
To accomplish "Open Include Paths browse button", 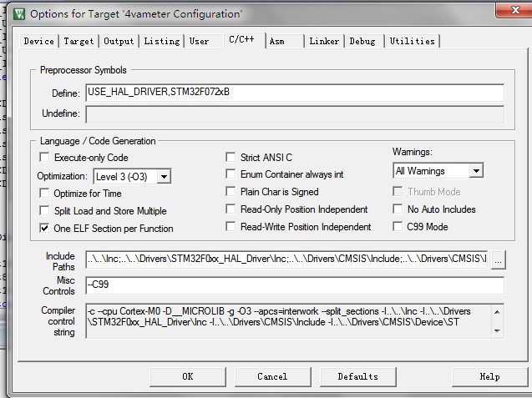I will pyautogui.click(x=498, y=260).
